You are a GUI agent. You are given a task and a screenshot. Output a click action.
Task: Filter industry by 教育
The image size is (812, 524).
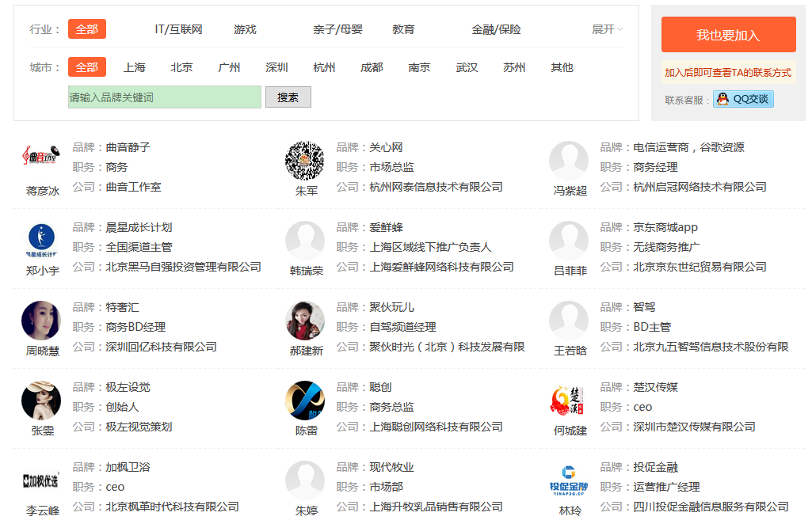tap(403, 29)
